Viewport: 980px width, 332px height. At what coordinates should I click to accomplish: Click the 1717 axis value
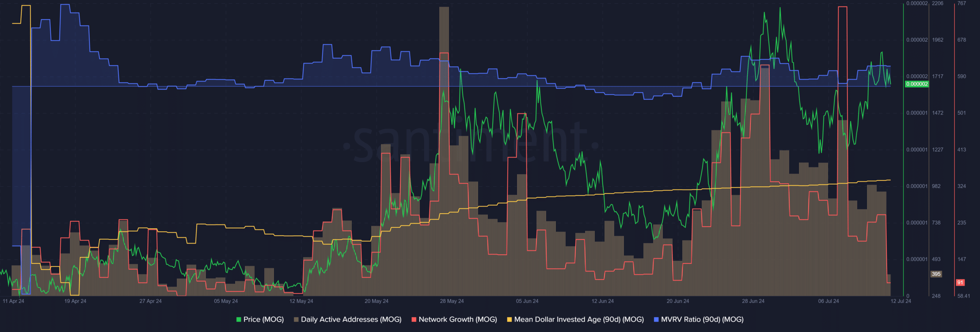click(938, 76)
